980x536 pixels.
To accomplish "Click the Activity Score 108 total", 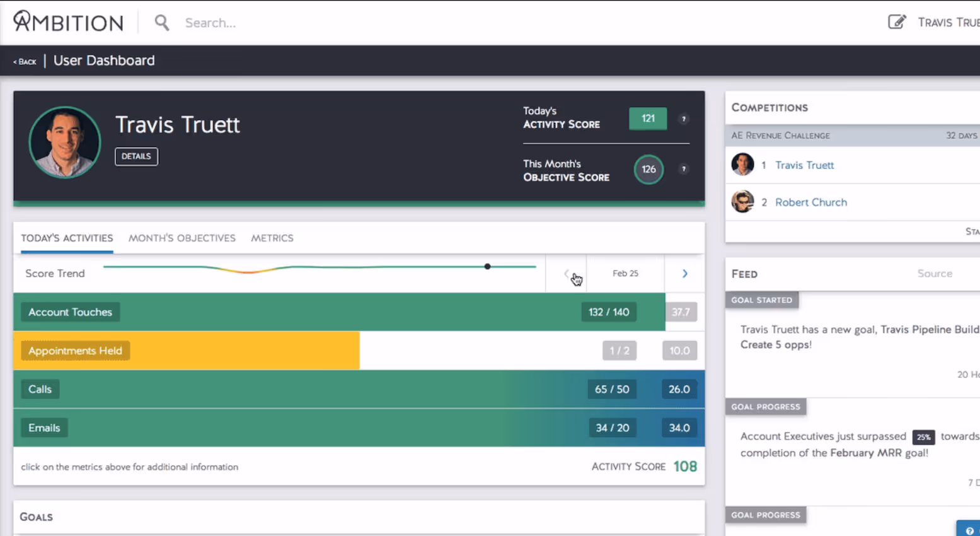I will point(685,467).
